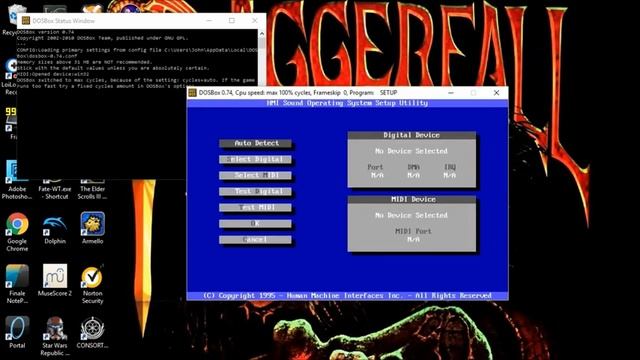Click Status Window scrollbar up arrow
The image size is (640, 360).
tap(262, 33)
